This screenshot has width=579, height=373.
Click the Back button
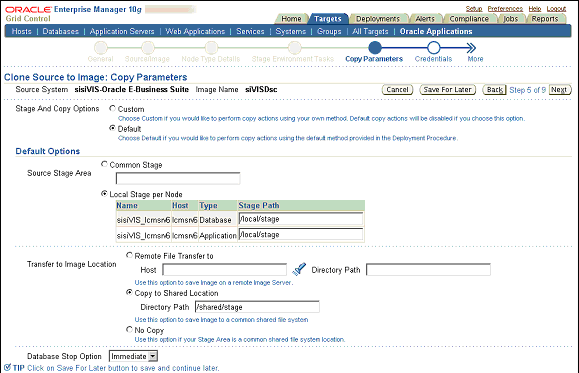pos(495,90)
